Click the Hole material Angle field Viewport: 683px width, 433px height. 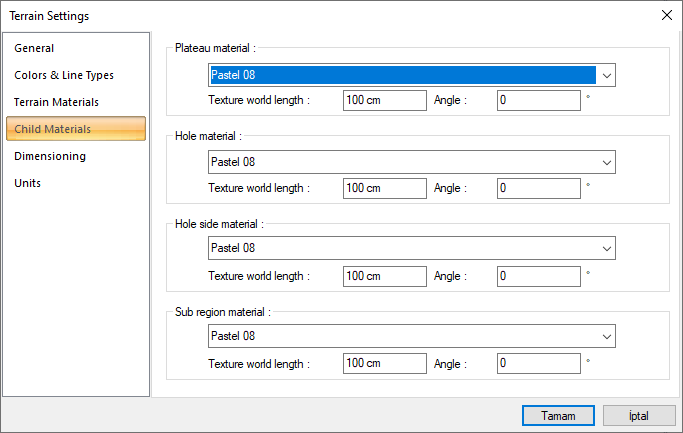pyautogui.click(x=538, y=188)
